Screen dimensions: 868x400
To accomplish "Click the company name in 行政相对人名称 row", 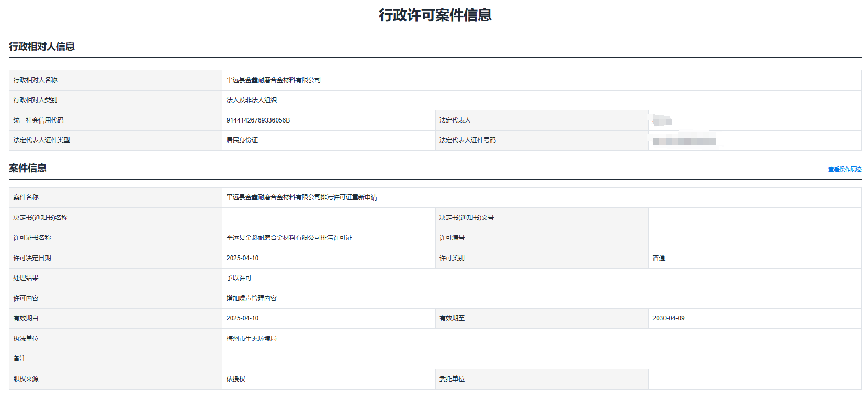I will pyautogui.click(x=273, y=80).
